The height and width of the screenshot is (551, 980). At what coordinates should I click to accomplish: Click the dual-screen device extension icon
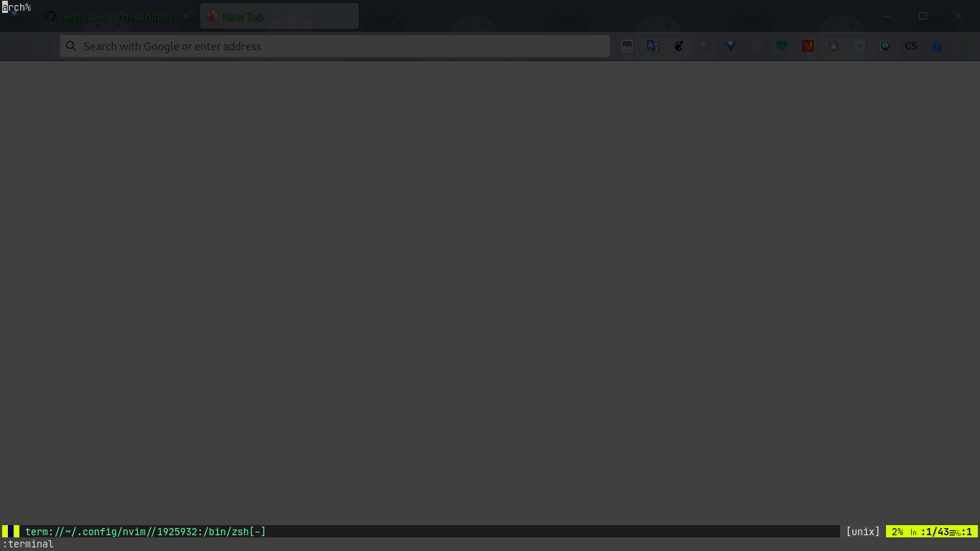[x=705, y=46]
